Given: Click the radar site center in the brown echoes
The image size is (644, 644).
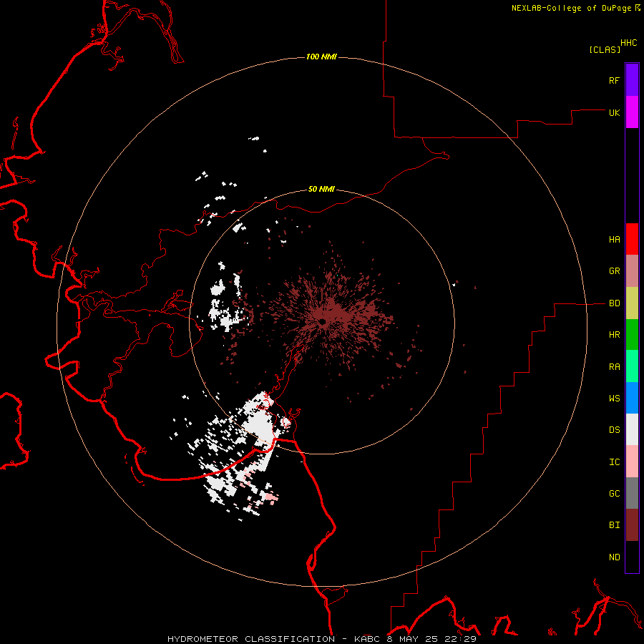Looking at the screenshot, I should point(323,321).
